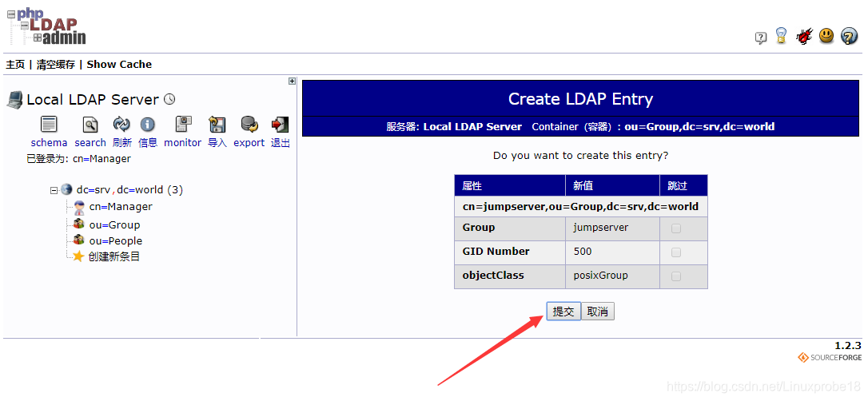Click the 属性 column header
The width and height of the screenshot is (868, 401).
click(510, 185)
